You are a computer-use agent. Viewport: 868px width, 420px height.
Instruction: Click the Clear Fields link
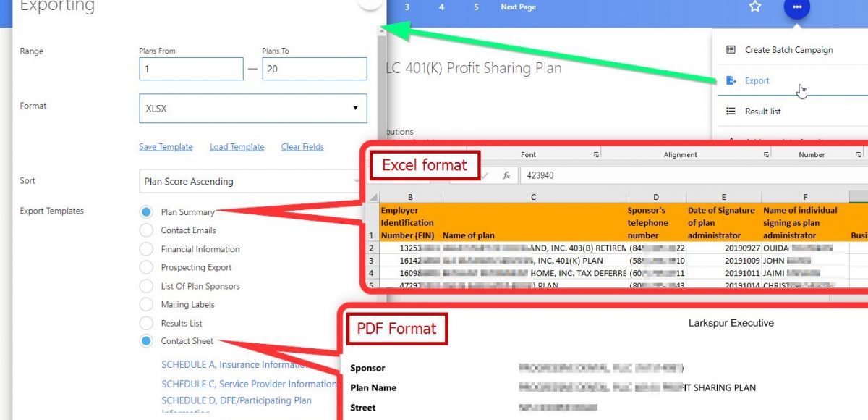[x=302, y=147]
